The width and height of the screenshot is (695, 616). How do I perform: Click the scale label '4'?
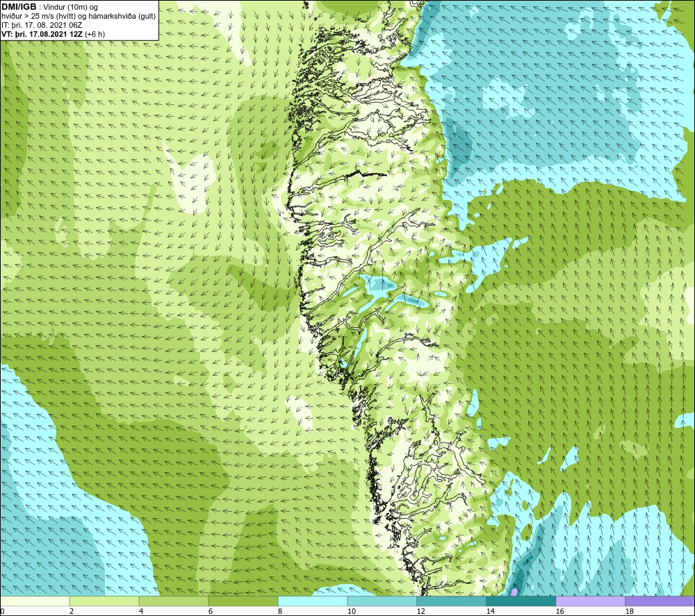click(x=141, y=612)
